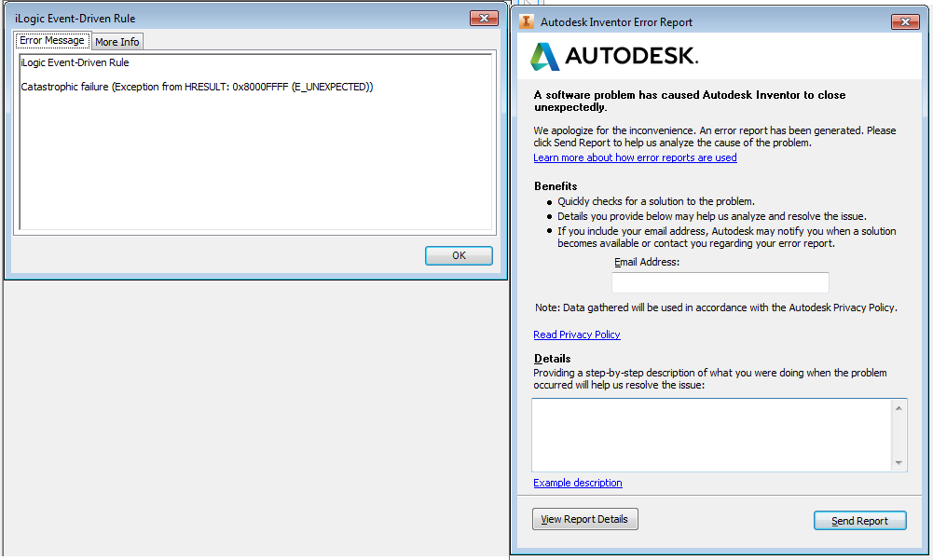Open View Report Details
Screen dimensions: 933x560
pos(584,519)
